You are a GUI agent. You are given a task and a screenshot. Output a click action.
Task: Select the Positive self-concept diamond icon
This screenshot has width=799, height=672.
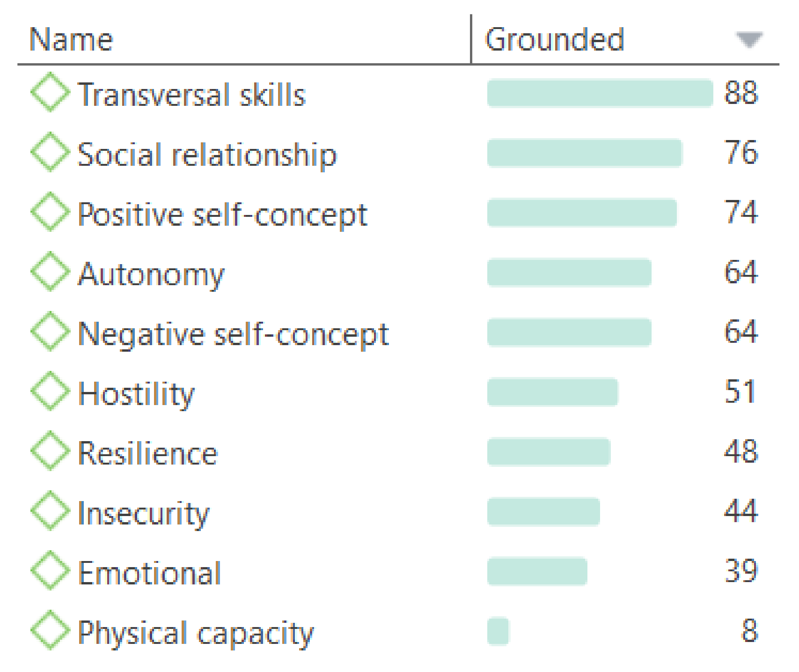[x=50, y=212]
